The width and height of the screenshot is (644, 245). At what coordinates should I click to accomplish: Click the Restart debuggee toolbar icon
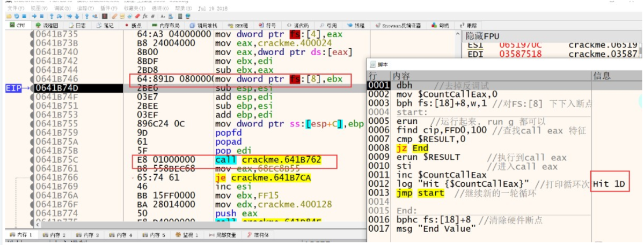(17, 16)
